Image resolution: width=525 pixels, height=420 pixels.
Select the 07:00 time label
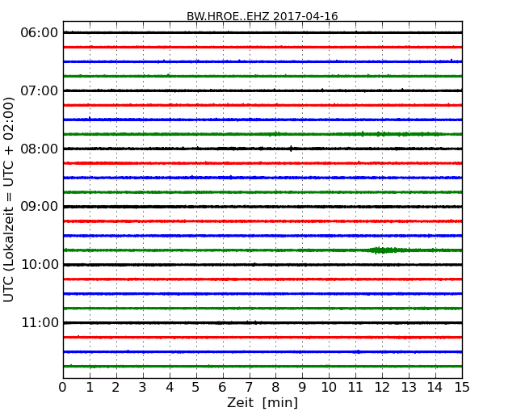(x=39, y=90)
